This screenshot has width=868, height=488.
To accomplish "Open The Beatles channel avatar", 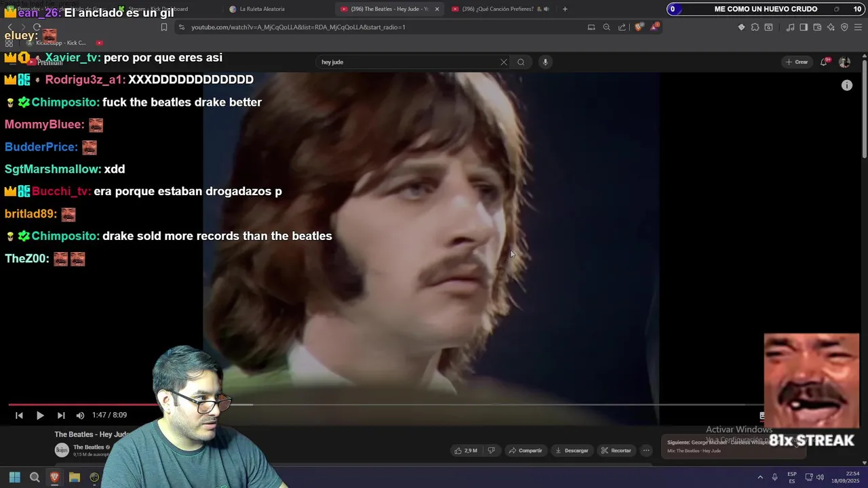I will point(62,450).
